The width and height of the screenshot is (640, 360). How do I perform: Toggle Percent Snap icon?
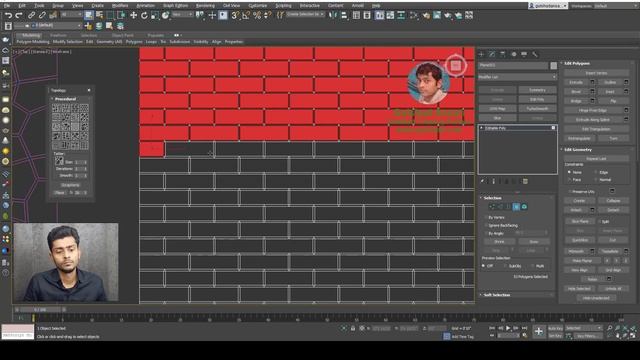coord(257,16)
